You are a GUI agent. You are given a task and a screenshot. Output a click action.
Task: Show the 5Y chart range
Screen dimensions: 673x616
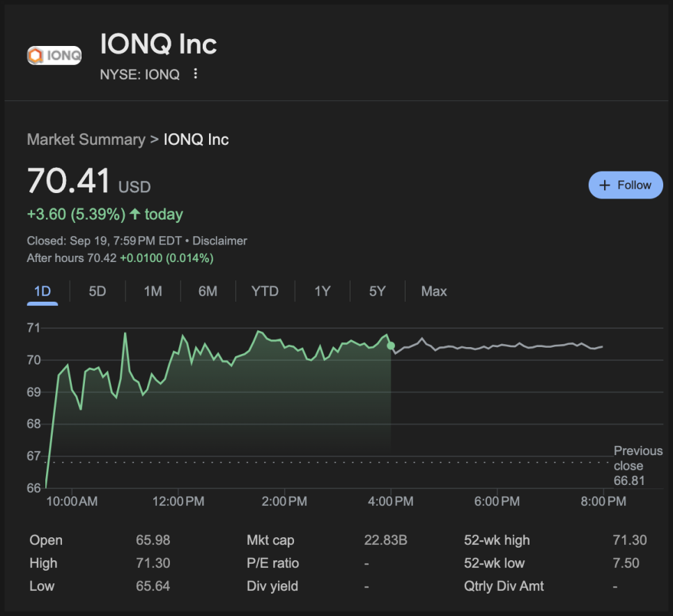click(x=378, y=291)
